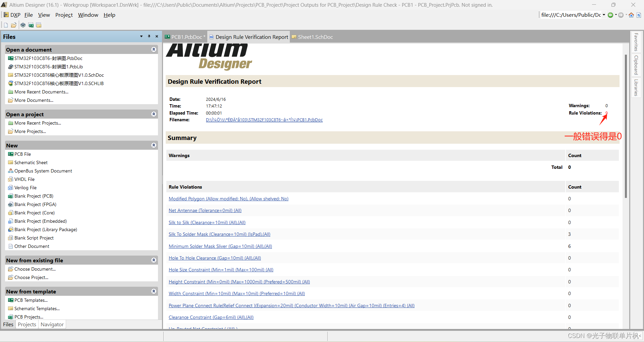
Task: Open the View menu
Action: point(44,15)
